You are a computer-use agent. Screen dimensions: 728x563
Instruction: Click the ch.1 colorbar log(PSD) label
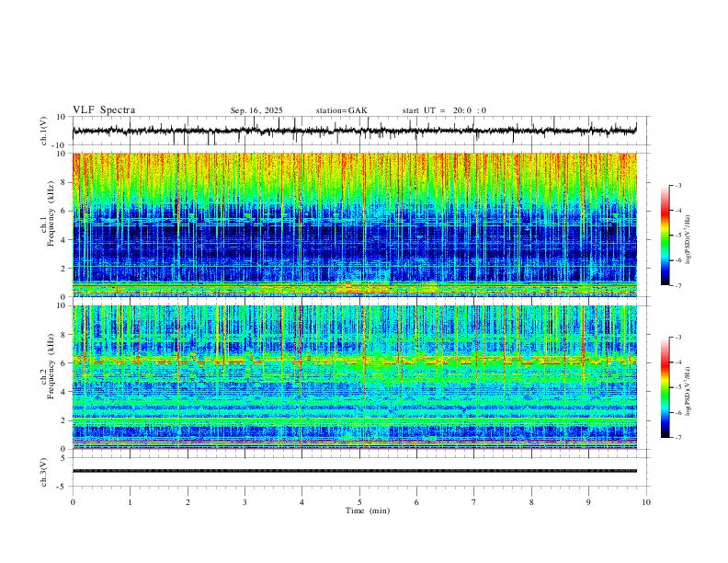688,239
